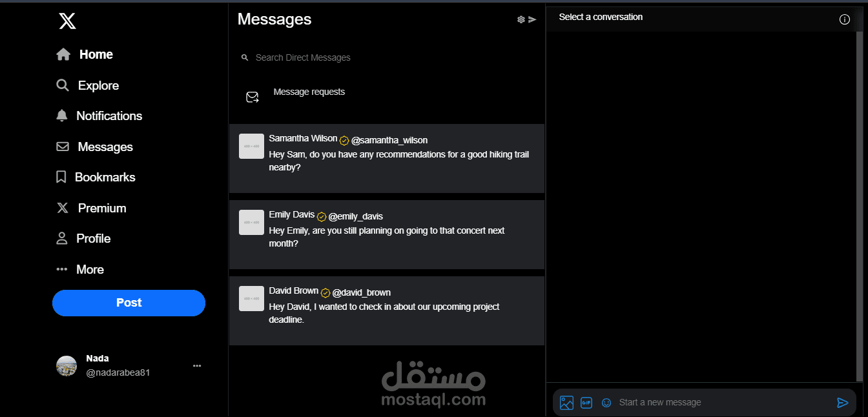This screenshot has width=868, height=417.
Task: Select Bookmarks in the sidebar
Action: click(x=96, y=177)
